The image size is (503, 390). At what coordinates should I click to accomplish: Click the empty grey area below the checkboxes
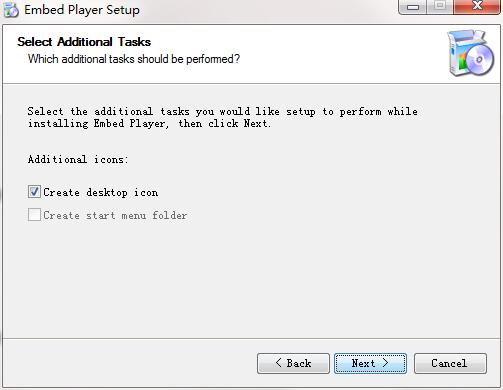point(250,280)
